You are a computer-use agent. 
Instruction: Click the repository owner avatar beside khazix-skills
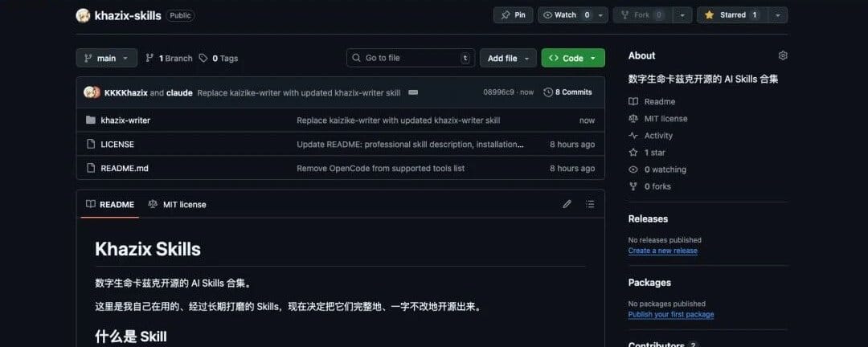(83, 15)
